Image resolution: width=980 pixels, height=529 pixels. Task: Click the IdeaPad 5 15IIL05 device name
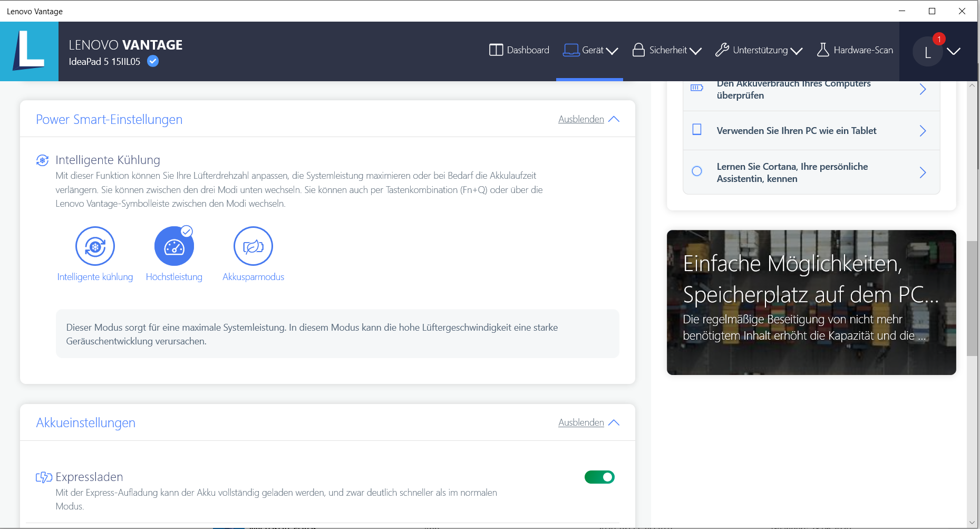pos(104,62)
